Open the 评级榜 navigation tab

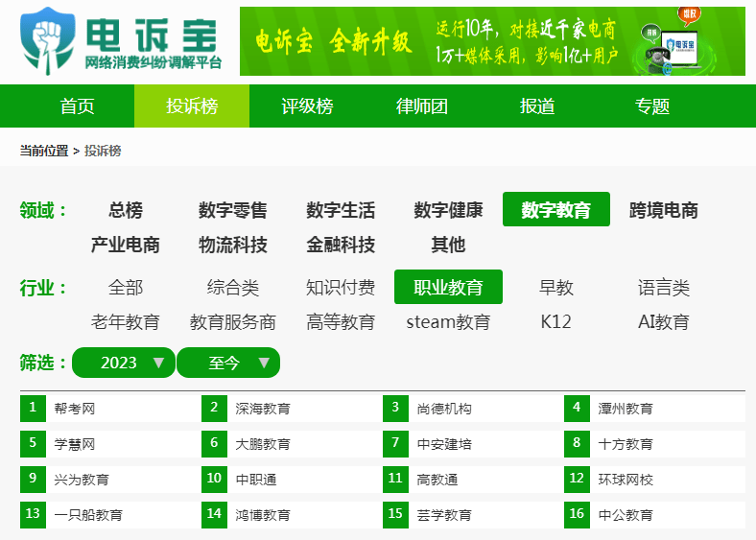(307, 106)
